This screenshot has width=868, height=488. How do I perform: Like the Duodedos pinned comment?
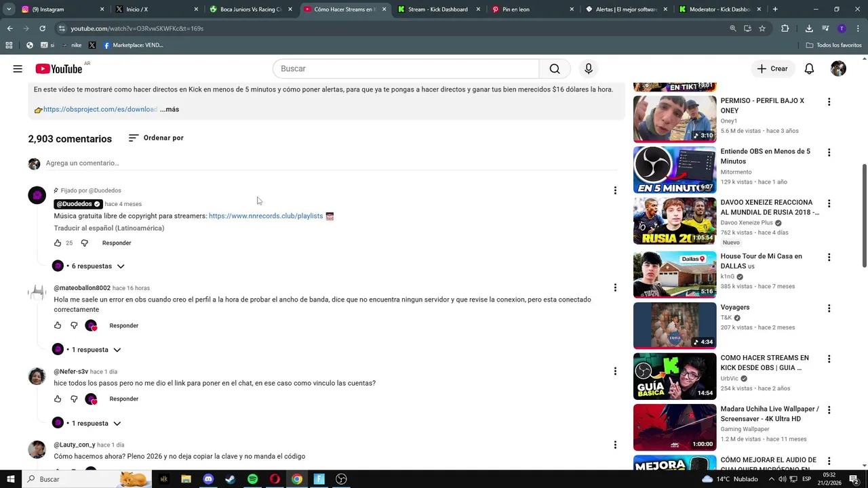click(58, 243)
